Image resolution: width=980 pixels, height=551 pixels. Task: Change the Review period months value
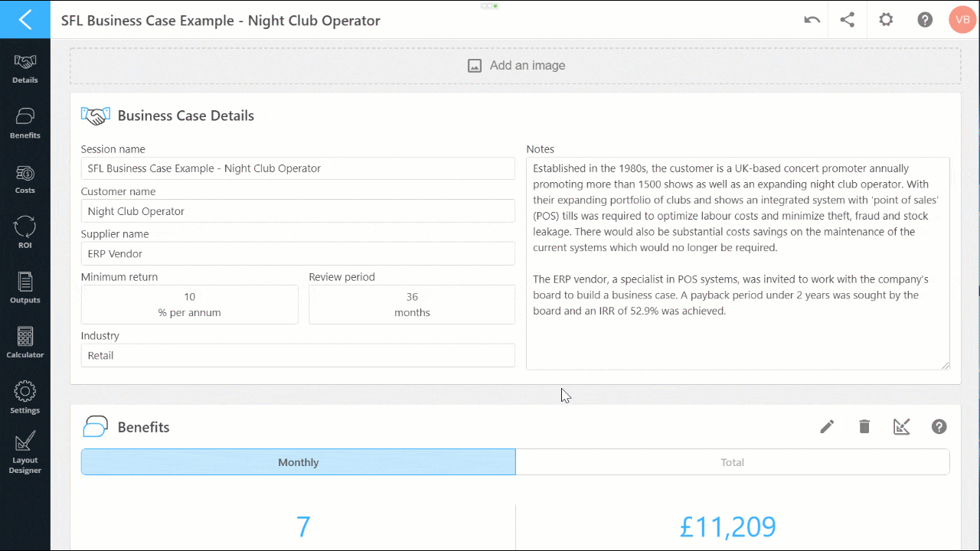coord(412,305)
